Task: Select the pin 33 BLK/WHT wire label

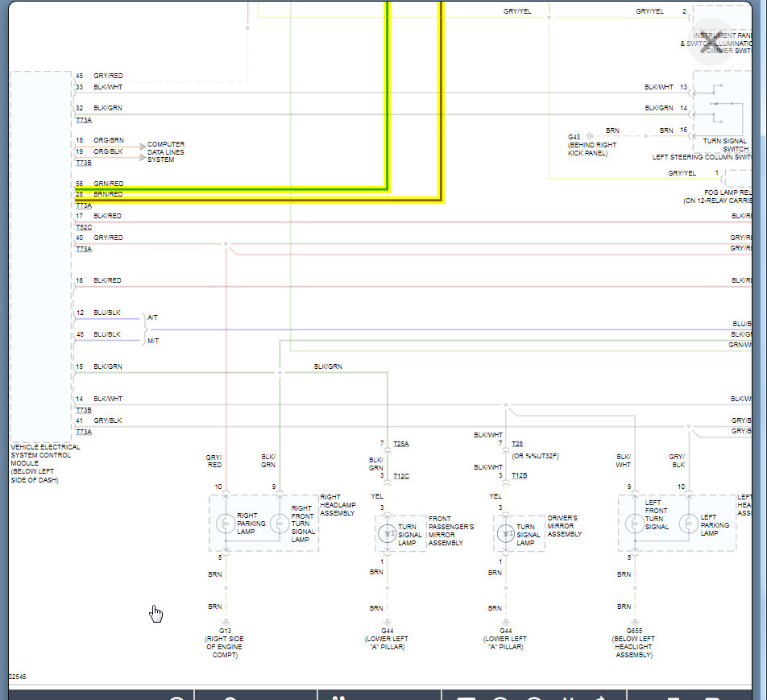Action: click(x=108, y=87)
